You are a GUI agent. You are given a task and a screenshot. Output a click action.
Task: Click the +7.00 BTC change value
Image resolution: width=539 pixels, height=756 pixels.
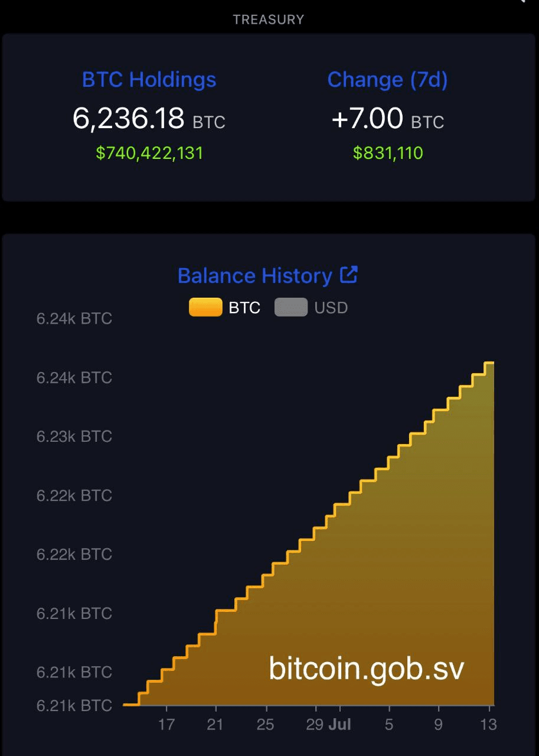pos(388,118)
